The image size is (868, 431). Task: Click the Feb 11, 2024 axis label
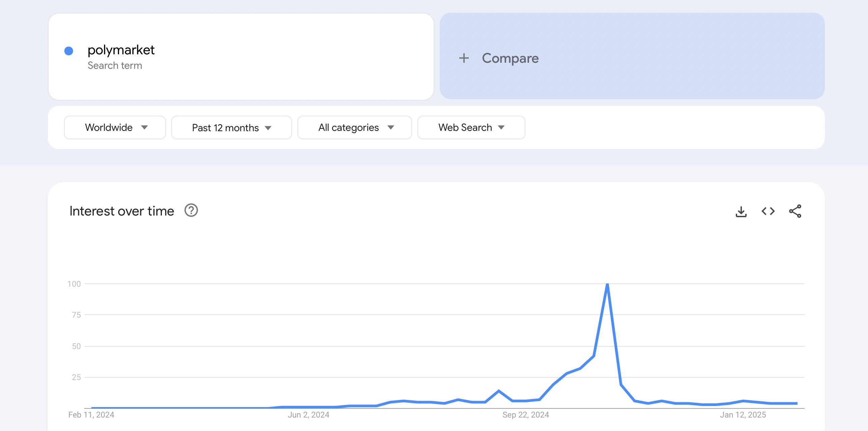coord(91,415)
